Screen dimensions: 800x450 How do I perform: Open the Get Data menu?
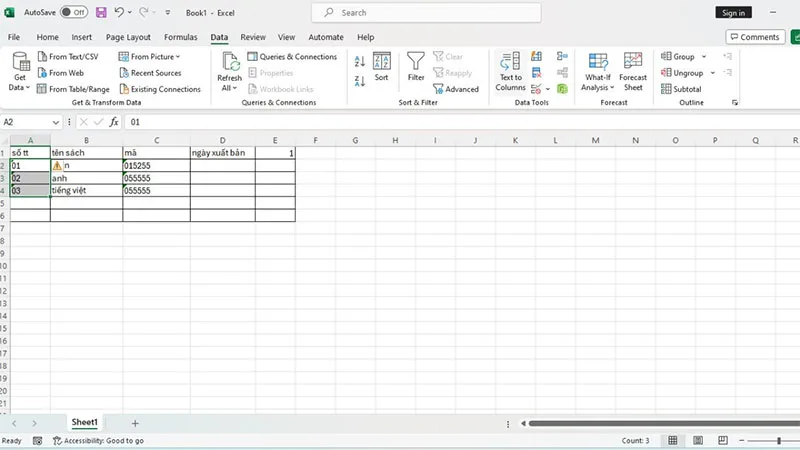point(20,72)
